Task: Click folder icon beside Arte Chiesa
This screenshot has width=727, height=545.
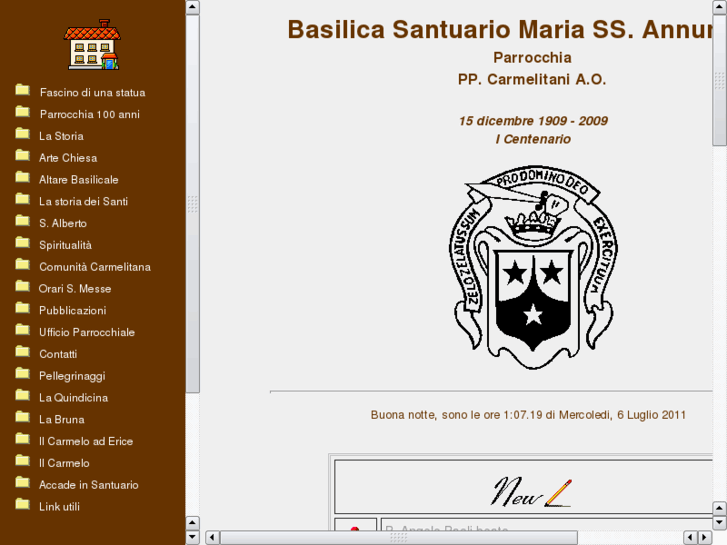Action: click(22, 155)
